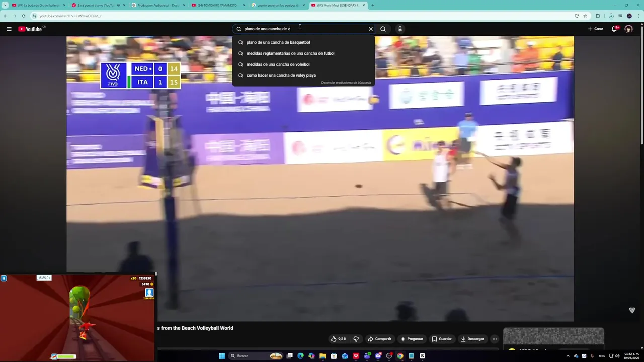Open Microsoft Store from taskbar
The width and height of the screenshot is (644, 362).
point(334,356)
